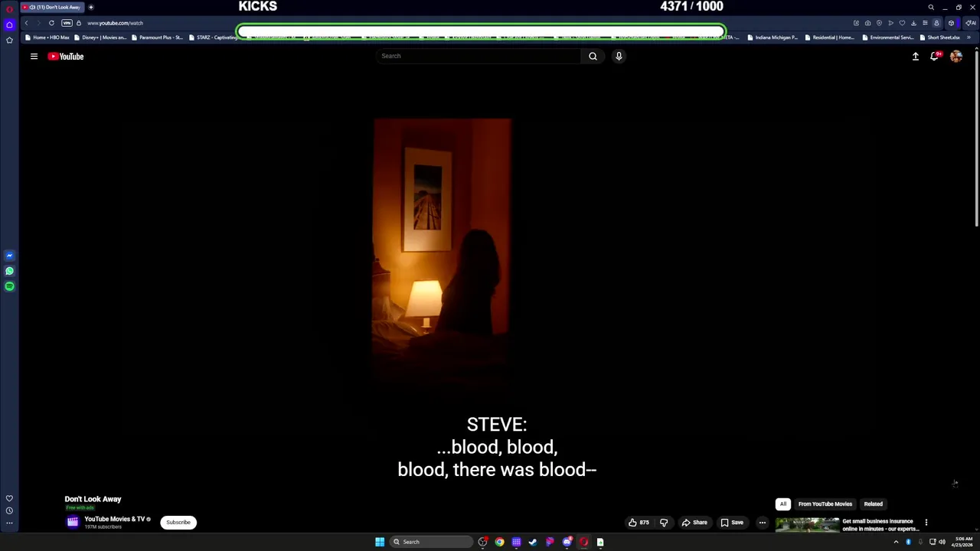Screen dimensions: 980x551
Task: Select the From YouTube Movies chip
Action: (825, 504)
